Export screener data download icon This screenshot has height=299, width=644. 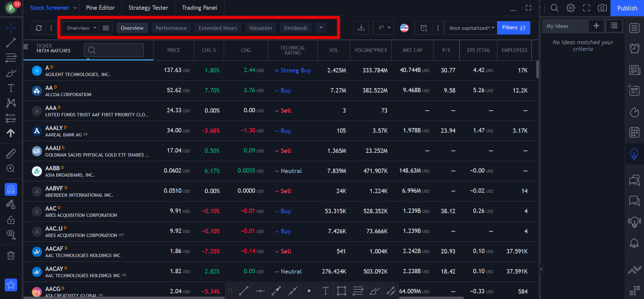(361, 28)
